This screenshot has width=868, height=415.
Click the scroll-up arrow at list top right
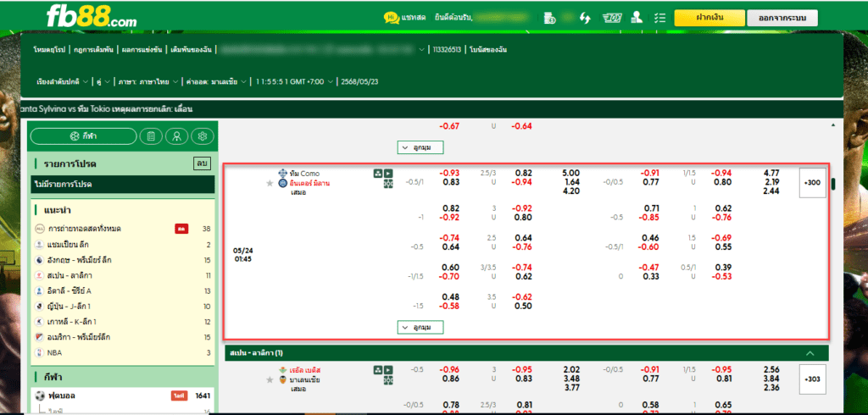pos(833,125)
